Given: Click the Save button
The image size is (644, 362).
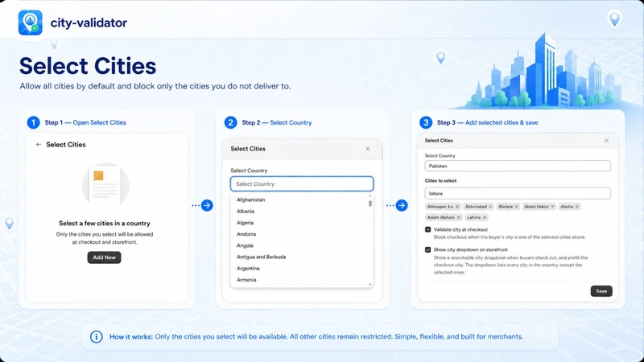Looking at the screenshot, I should point(601,291).
